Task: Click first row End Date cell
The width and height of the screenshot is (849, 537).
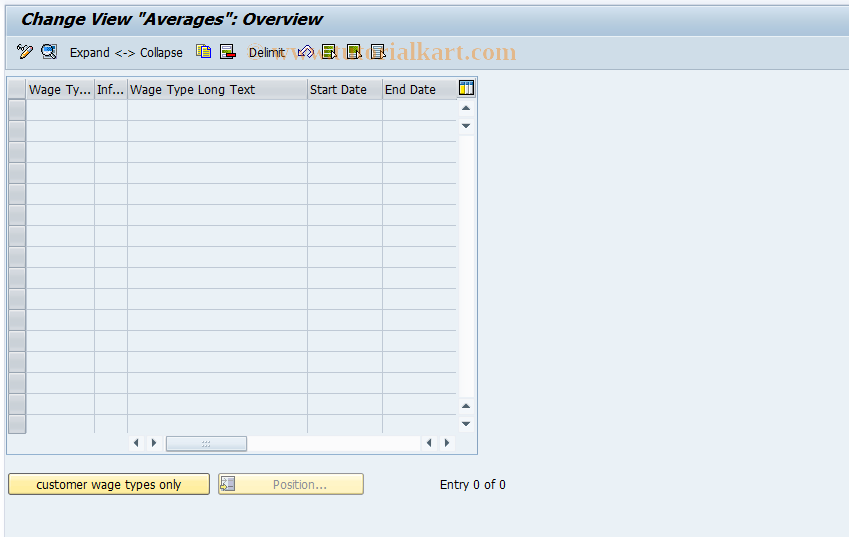Action: click(x=419, y=110)
